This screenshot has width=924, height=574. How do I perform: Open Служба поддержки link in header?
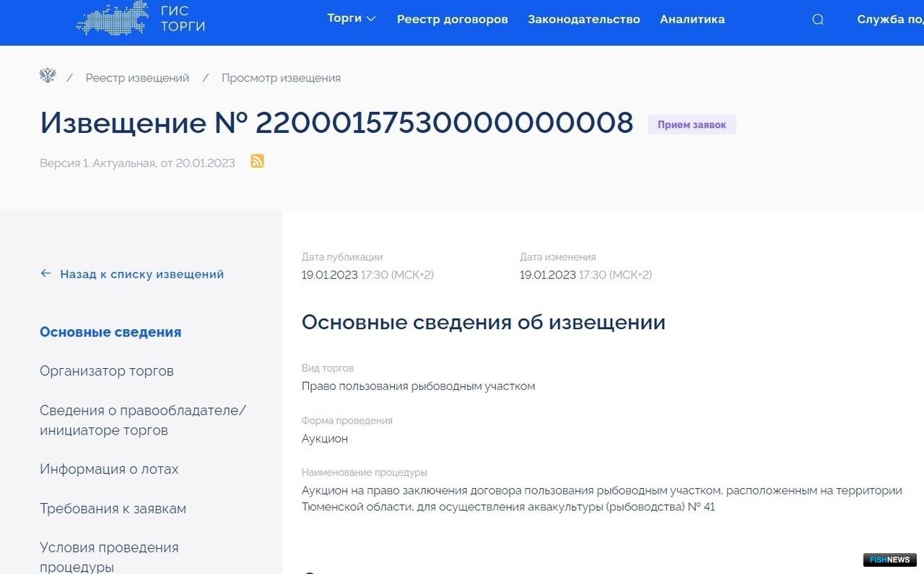pyautogui.click(x=890, y=19)
